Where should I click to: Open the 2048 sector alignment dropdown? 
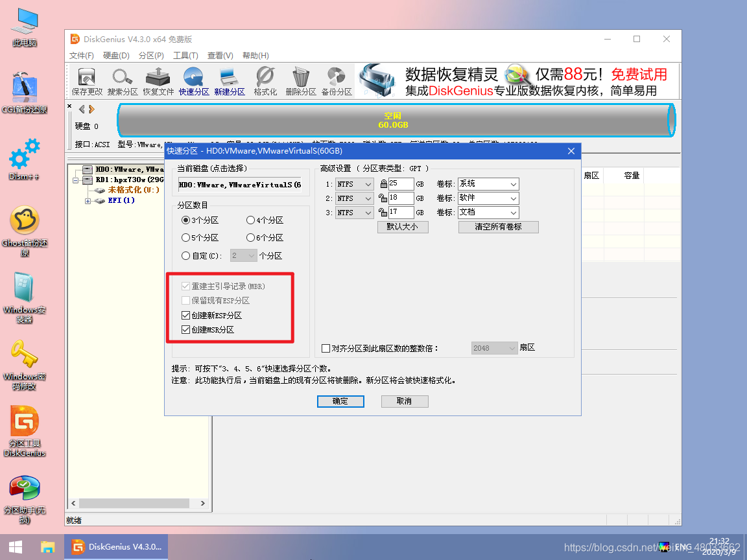pos(494,348)
